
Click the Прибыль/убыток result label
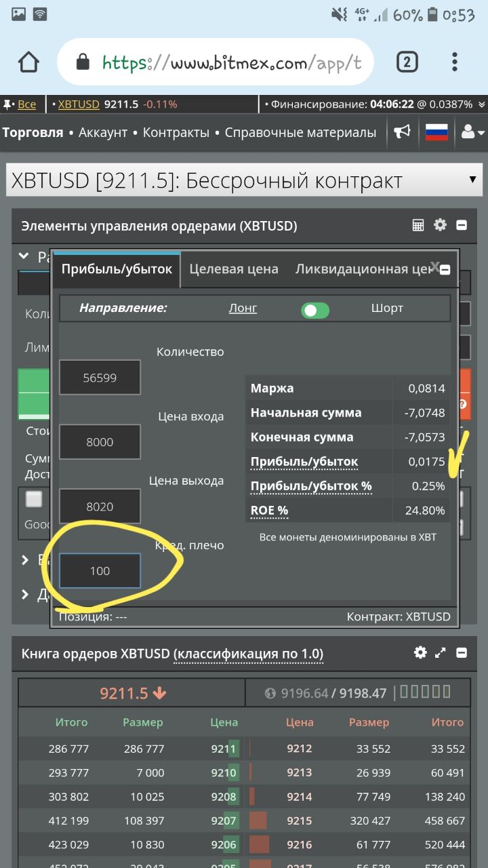point(304,462)
